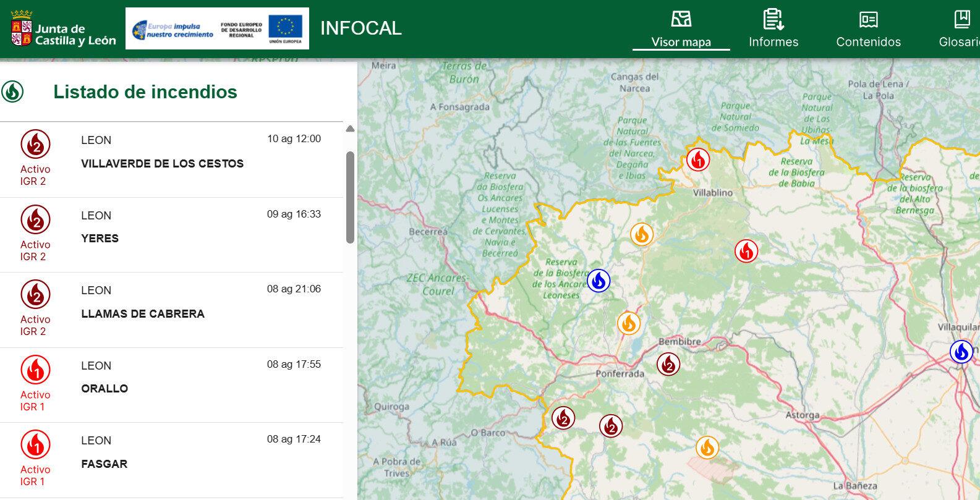Image resolution: width=980 pixels, height=500 pixels.
Task: Click the INFOCAL title in header
Action: pyautogui.click(x=360, y=28)
